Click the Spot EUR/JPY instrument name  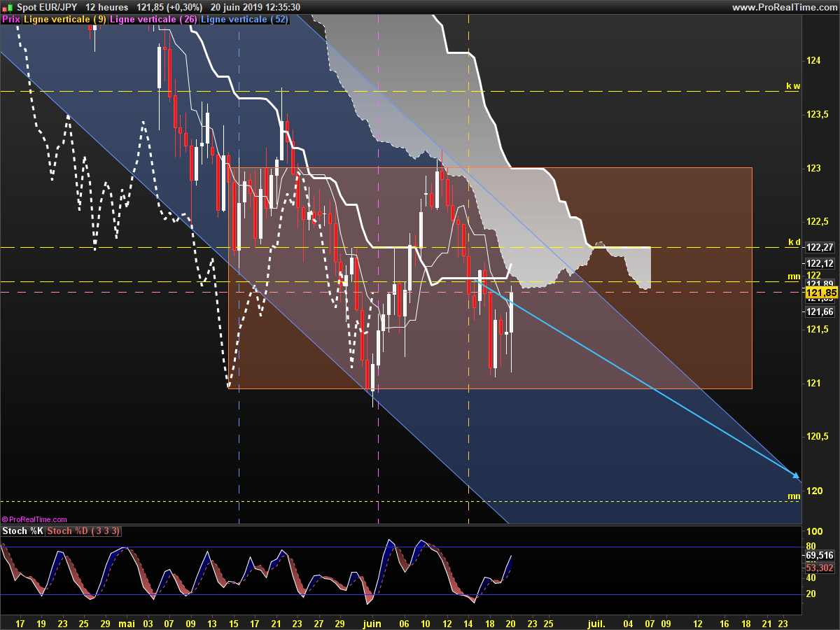[x=46, y=7]
